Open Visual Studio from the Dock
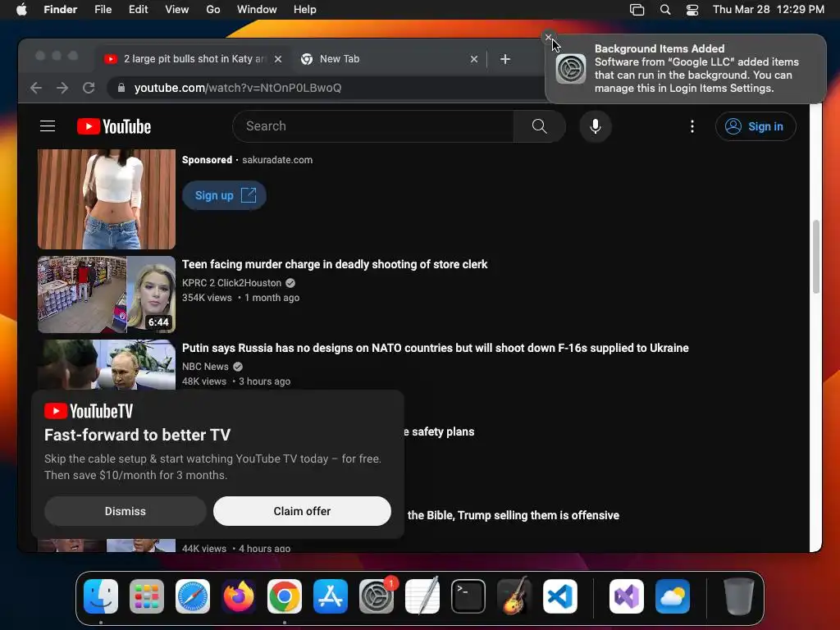This screenshot has height=630, width=840. (x=627, y=596)
